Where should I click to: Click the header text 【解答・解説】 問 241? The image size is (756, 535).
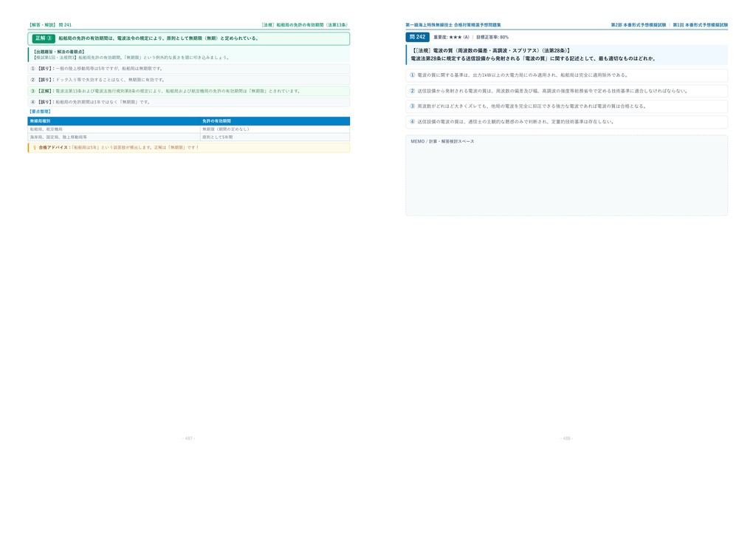(49, 25)
